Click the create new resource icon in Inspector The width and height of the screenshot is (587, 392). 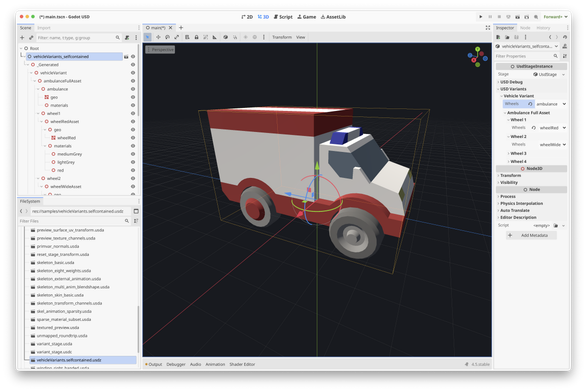click(x=498, y=37)
